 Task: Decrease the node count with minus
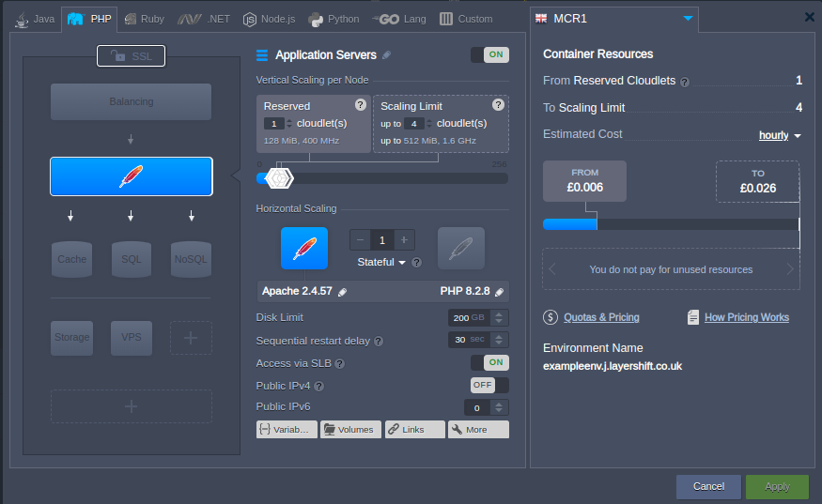point(360,240)
